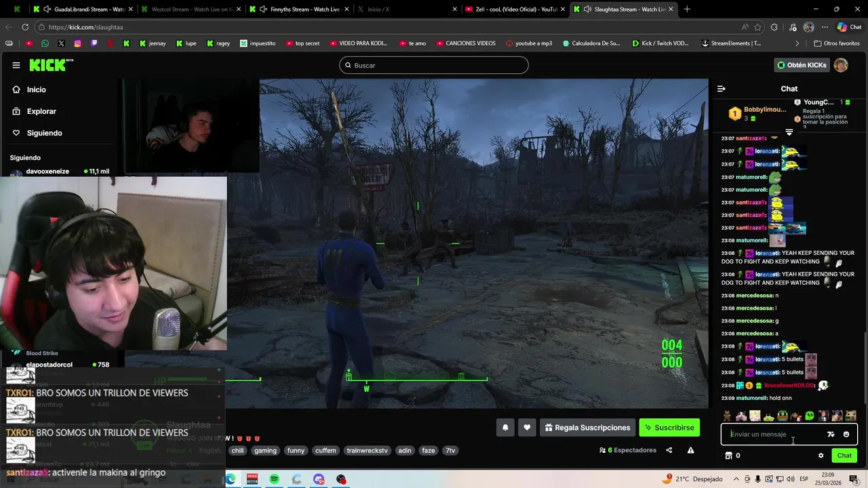Go to Inicio in sidebar
868x488 pixels.
[29, 89]
